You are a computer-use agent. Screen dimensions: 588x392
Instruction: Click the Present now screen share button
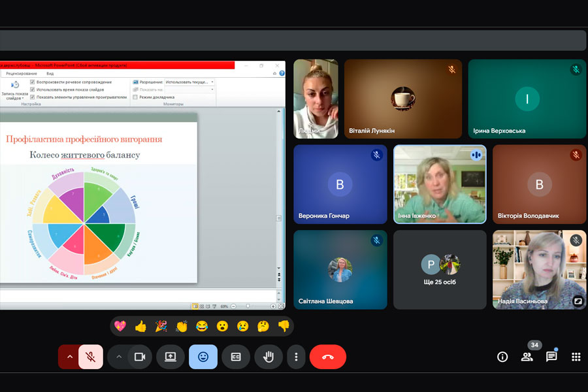pos(171,357)
